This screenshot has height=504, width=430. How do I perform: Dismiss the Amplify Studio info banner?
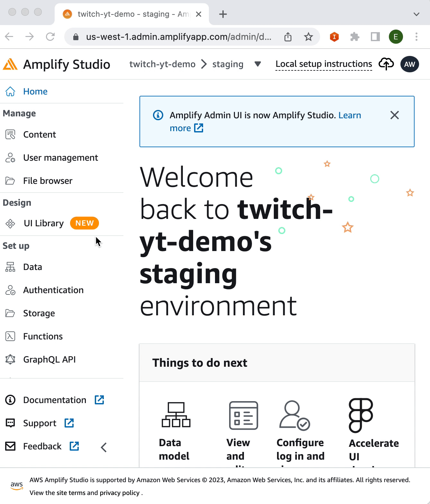395,115
